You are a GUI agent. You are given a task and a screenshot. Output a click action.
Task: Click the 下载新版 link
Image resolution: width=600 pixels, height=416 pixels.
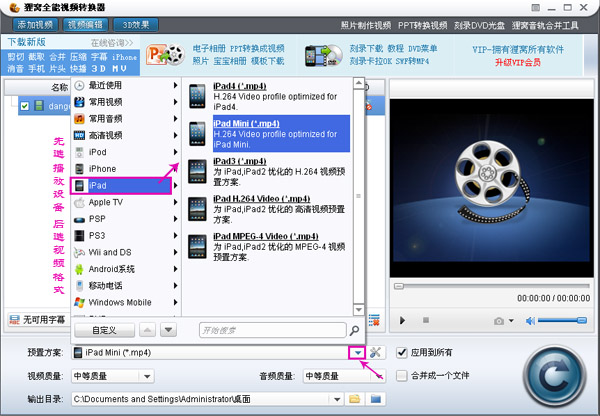(x=26, y=42)
